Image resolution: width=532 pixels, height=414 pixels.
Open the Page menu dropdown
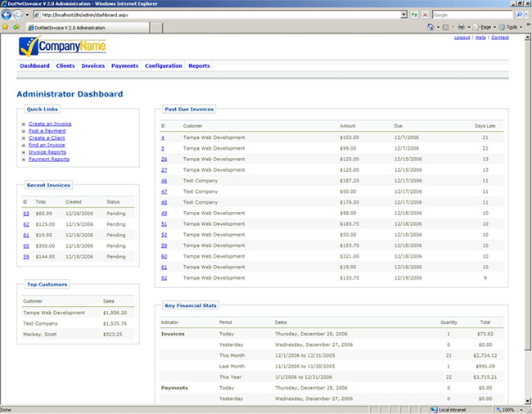click(x=486, y=27)
